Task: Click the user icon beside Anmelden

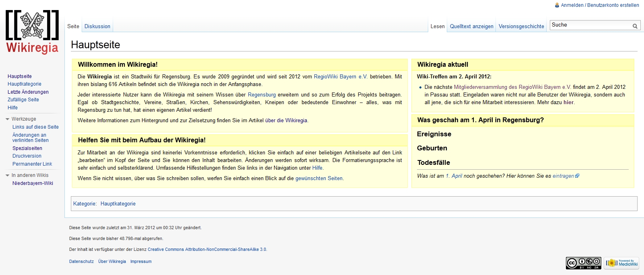Action: pyautogui.click(x=557, y=5)
